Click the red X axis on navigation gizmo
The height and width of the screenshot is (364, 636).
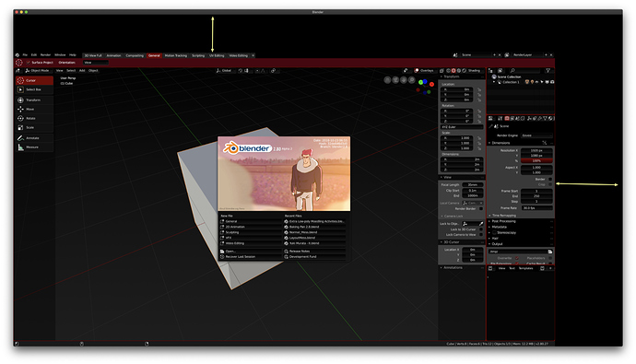pyautogui.click(x=431, y=84)
